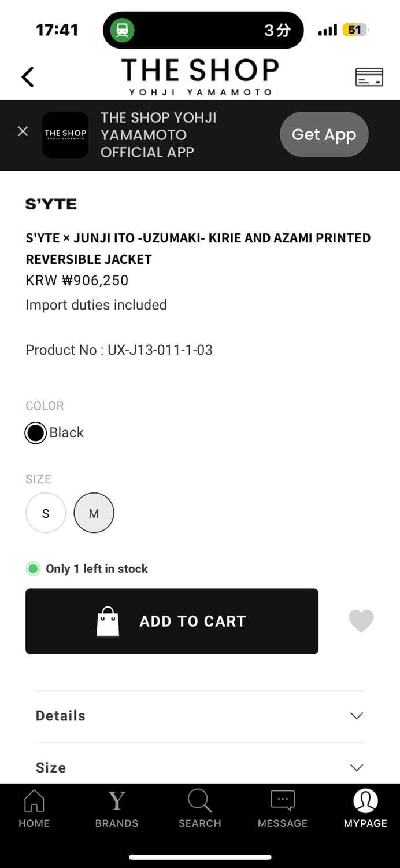Tap THE SHOP app thumbnail icon
This screenshot has width=400, height=868.
pyautogui.click(x=65, y=135)
